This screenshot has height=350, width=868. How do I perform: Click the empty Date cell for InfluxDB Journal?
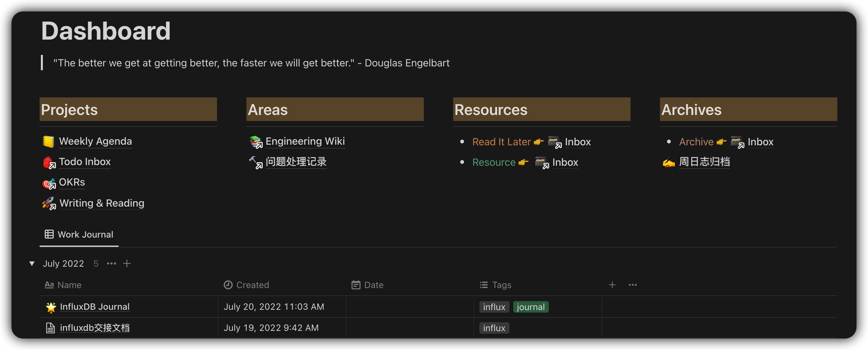(409, 307)
